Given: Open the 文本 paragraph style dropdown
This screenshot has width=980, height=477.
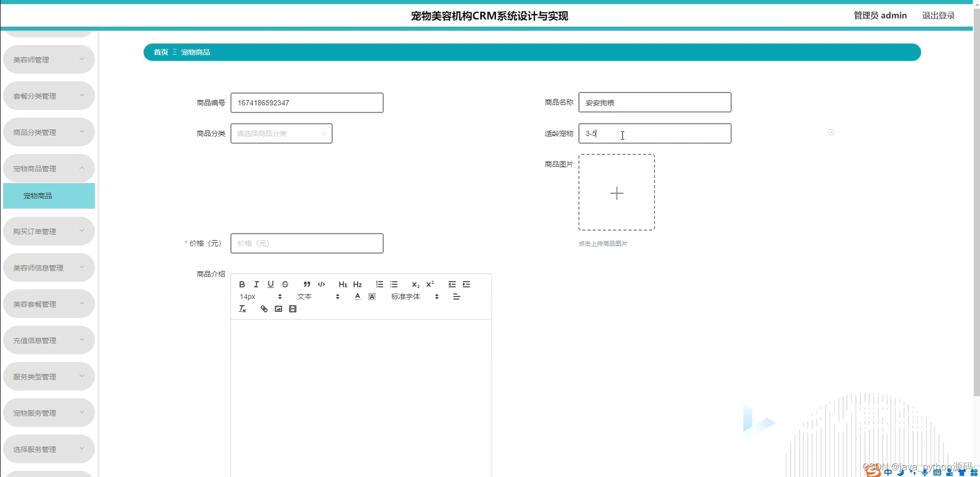Looking at the screenshot, I should 318,296.
